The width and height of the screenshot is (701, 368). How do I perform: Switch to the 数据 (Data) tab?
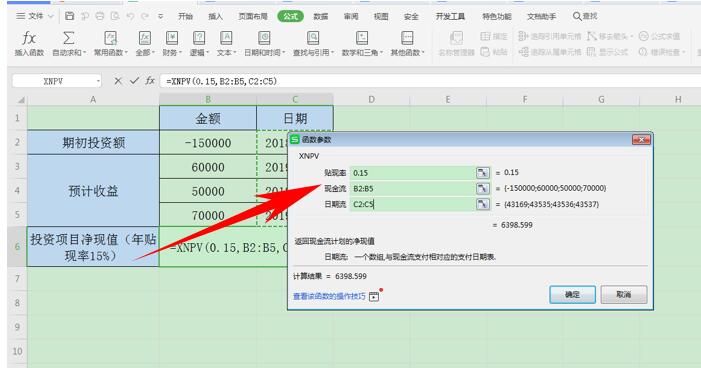point(321,16)
